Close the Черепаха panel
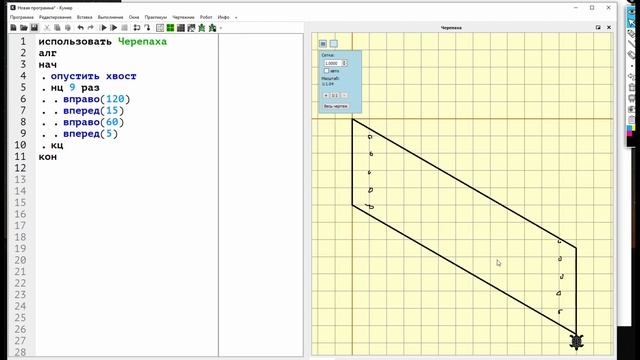640x360 pixels. click(x=609, y=27)
